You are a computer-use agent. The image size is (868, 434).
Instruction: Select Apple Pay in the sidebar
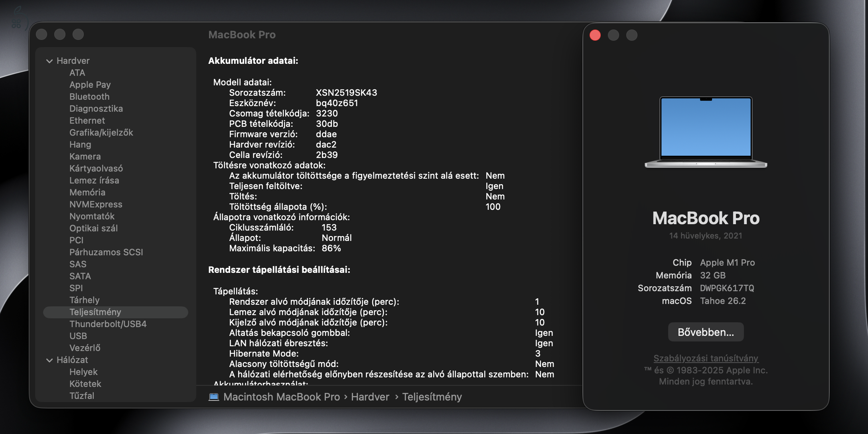90,85
